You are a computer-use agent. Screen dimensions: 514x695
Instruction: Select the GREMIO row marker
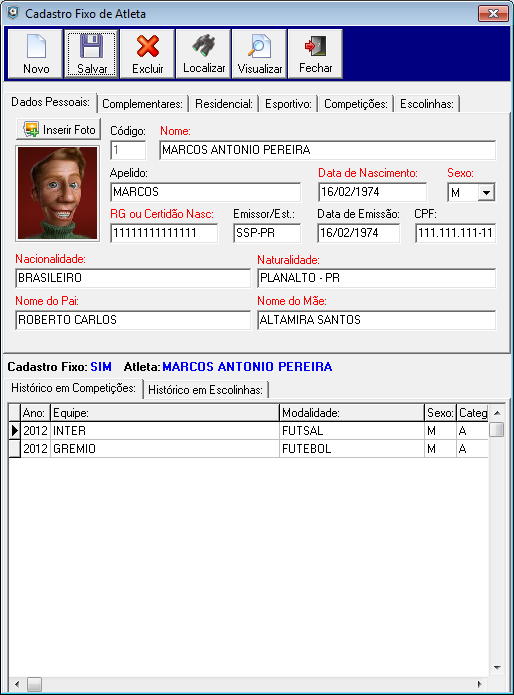pos(15,449)
